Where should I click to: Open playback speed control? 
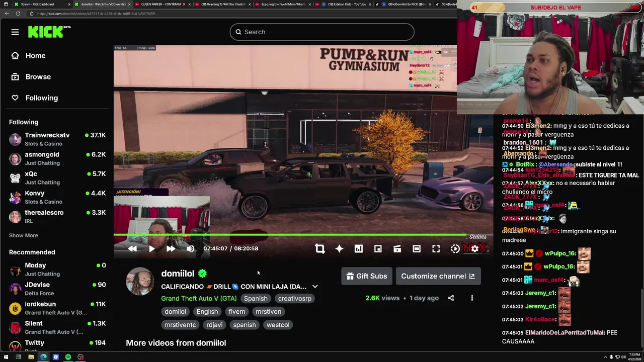pos(455,248)
